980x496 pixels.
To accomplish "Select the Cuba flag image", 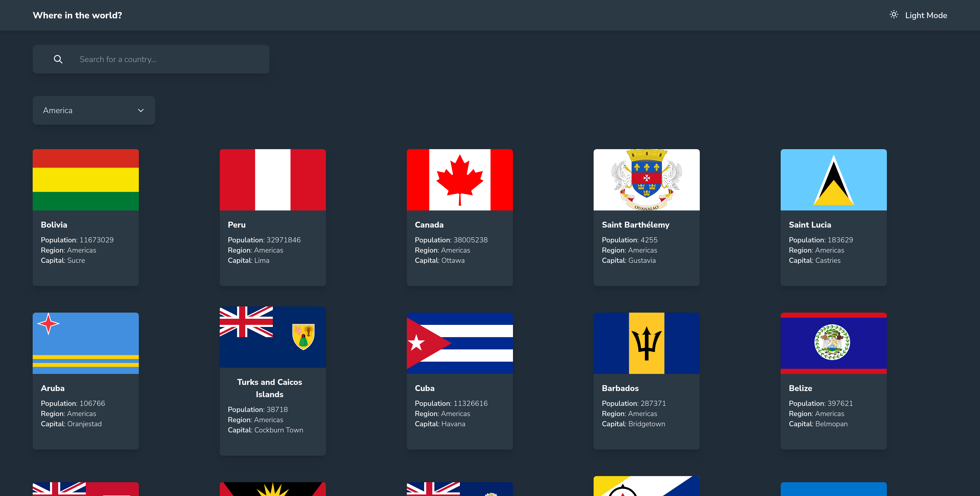I will click(x=460, y=343).
